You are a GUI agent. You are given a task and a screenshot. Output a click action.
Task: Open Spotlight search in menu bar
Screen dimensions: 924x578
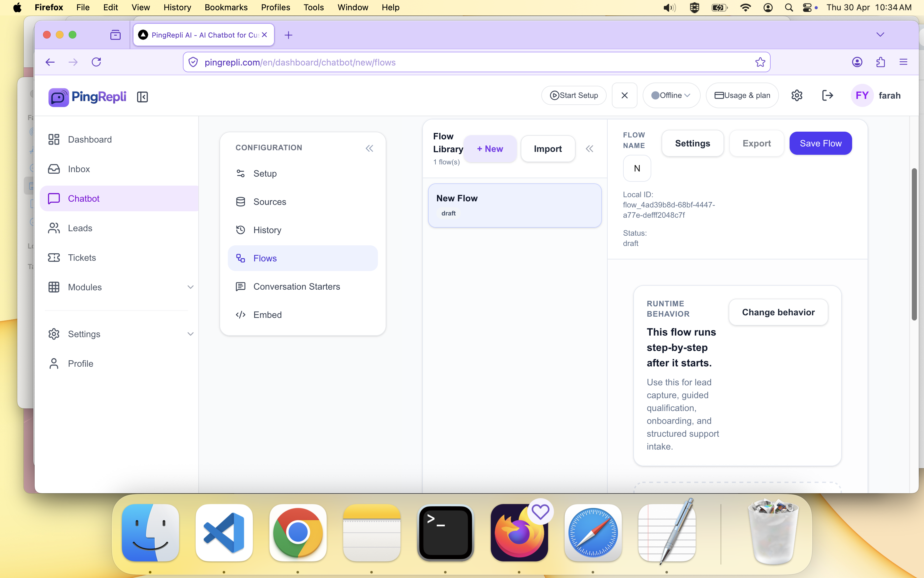point(789,7)
